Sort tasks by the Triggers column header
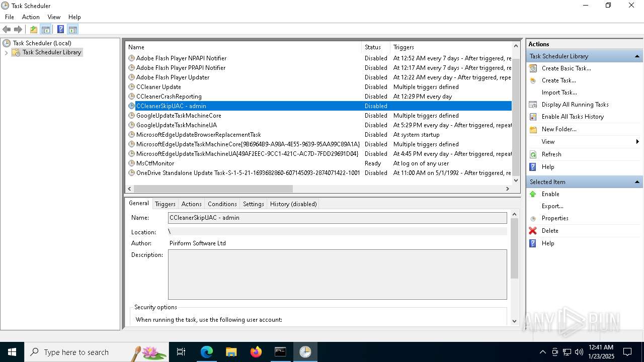 (x=451, y=47)
